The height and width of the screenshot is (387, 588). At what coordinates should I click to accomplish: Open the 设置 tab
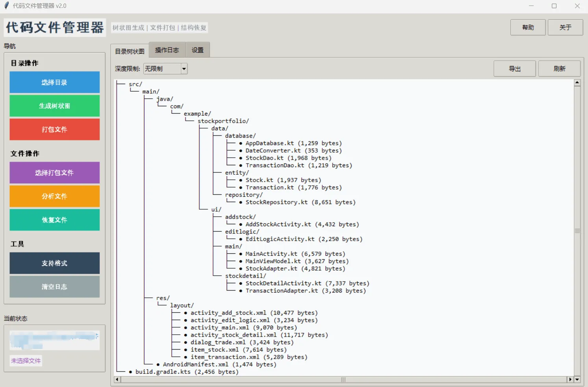click(x=198, y=50)
